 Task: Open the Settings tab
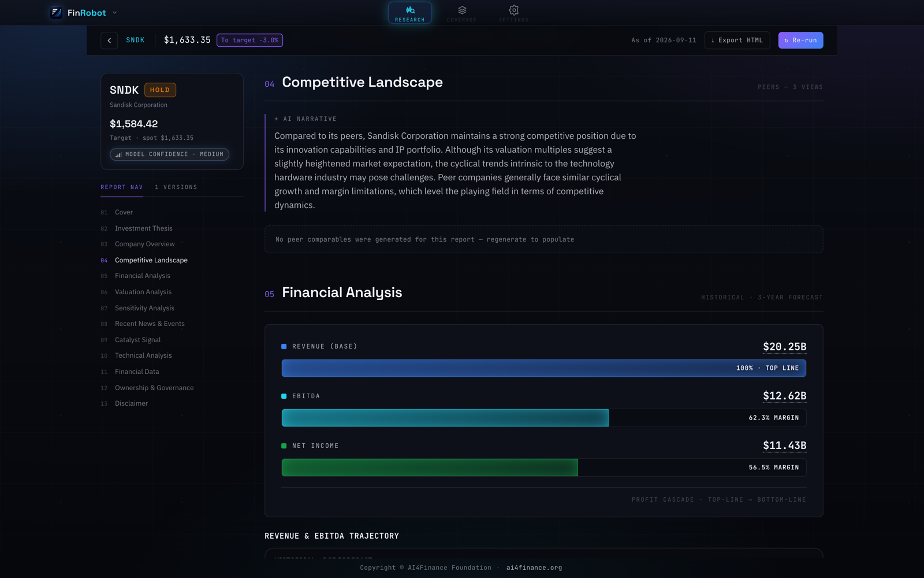pos(513,13)
